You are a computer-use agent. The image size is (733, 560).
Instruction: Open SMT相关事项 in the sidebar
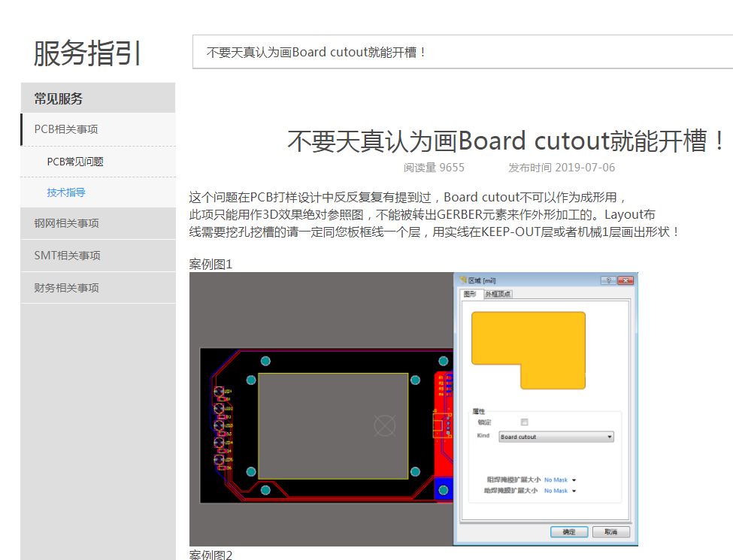click(67, 256)
